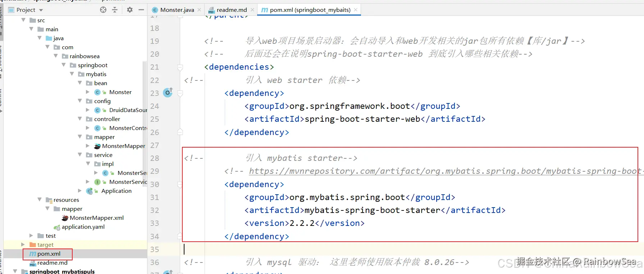644x274 pixels.
Task: Click the Application run class icon
Action: 90,191
